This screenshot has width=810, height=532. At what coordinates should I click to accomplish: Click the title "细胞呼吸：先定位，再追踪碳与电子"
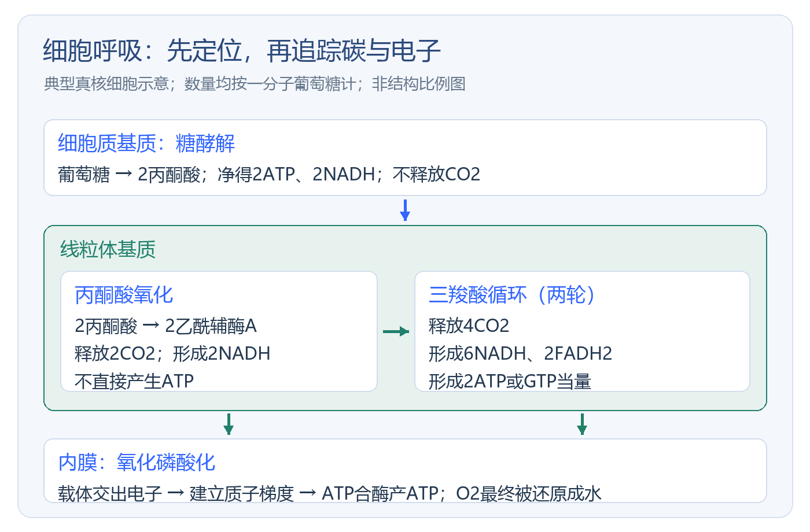pos(242,51)
